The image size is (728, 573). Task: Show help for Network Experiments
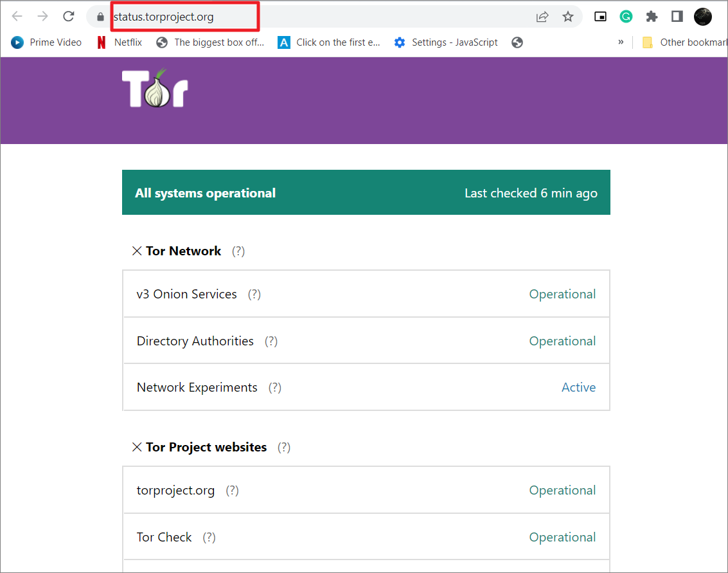tap(275, 388)
